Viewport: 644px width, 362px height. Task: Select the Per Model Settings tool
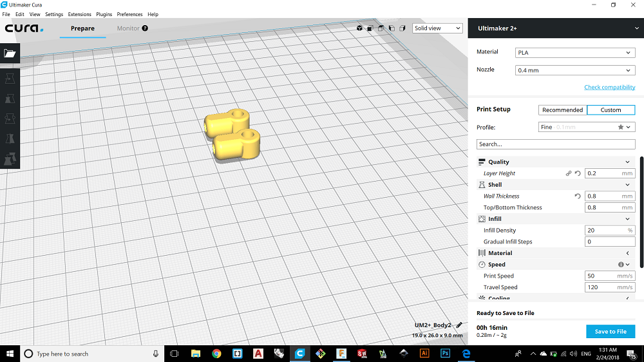[x=10, y=158]
